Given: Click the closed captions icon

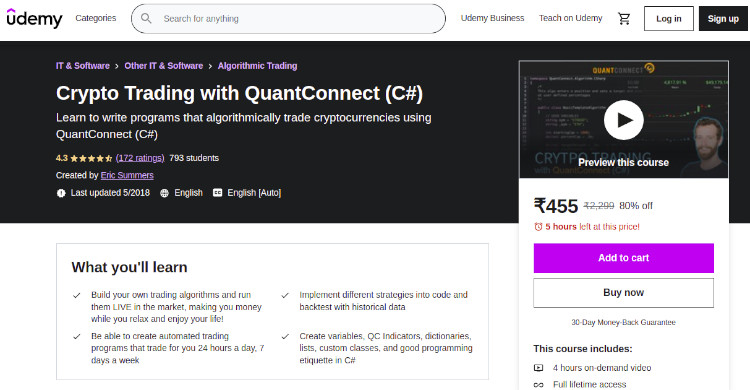Looking at the screenshot, I should [217, 193].
